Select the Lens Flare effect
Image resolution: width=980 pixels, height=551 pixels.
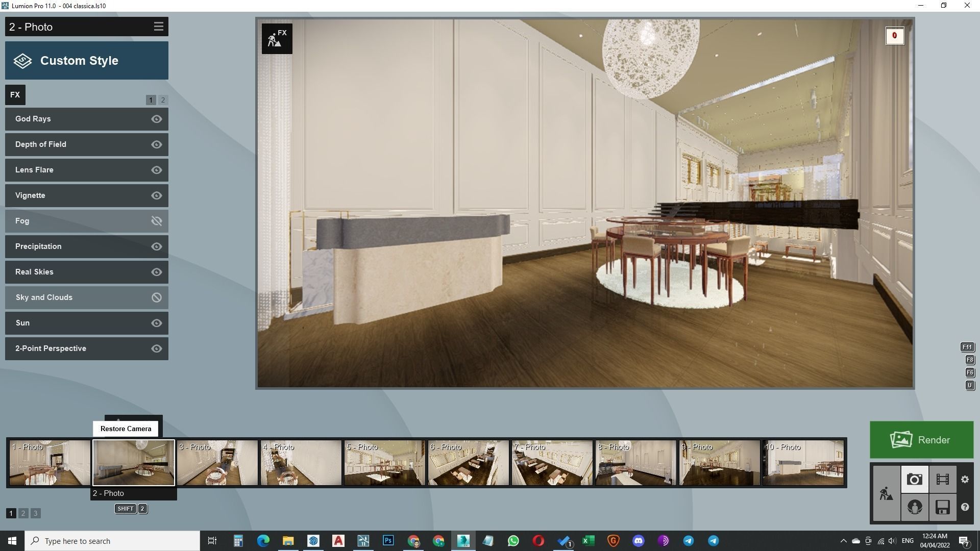click(87, 170)
